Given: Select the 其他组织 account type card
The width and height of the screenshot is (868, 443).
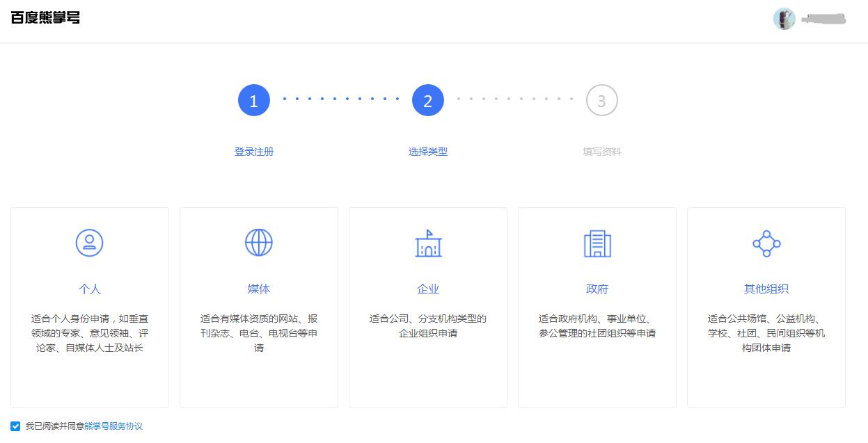Looking at the screenshot, I should [x=766, y=306].
